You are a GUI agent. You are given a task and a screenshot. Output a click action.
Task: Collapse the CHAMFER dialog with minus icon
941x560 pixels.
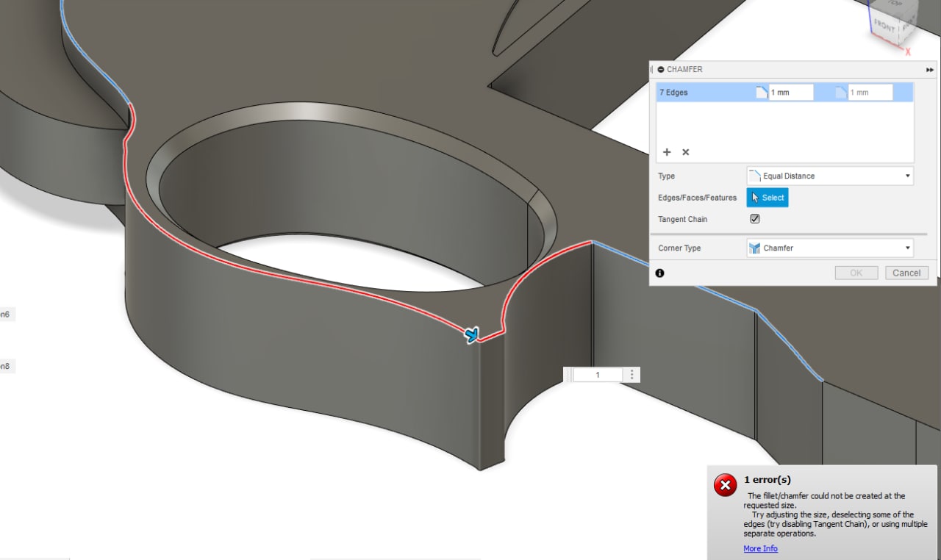pos(661,69)
